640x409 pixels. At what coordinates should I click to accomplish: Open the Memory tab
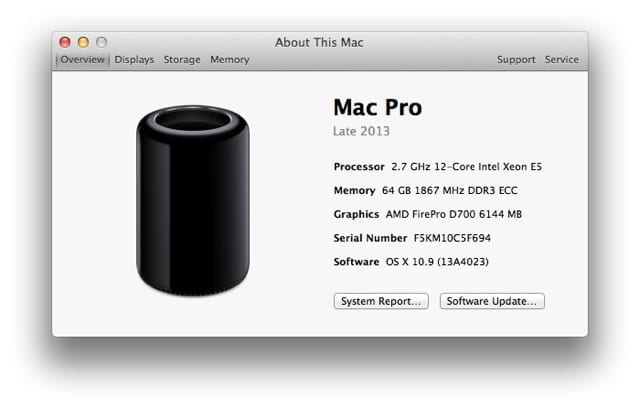230,60
